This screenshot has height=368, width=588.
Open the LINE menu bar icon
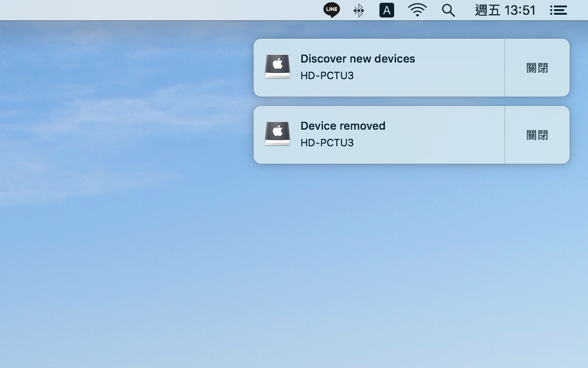[331, 10]
